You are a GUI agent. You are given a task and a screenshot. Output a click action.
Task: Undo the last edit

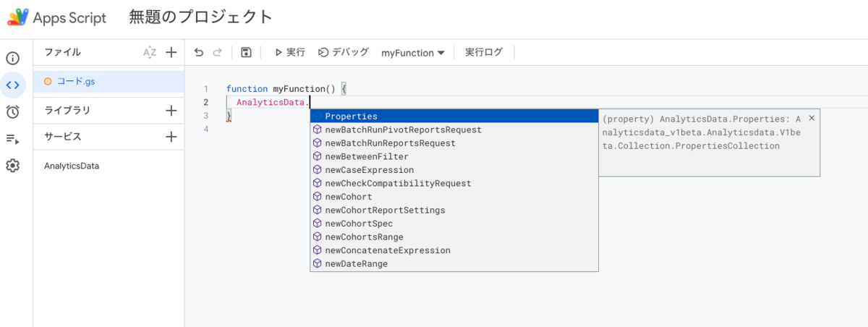tap(199, 52)
